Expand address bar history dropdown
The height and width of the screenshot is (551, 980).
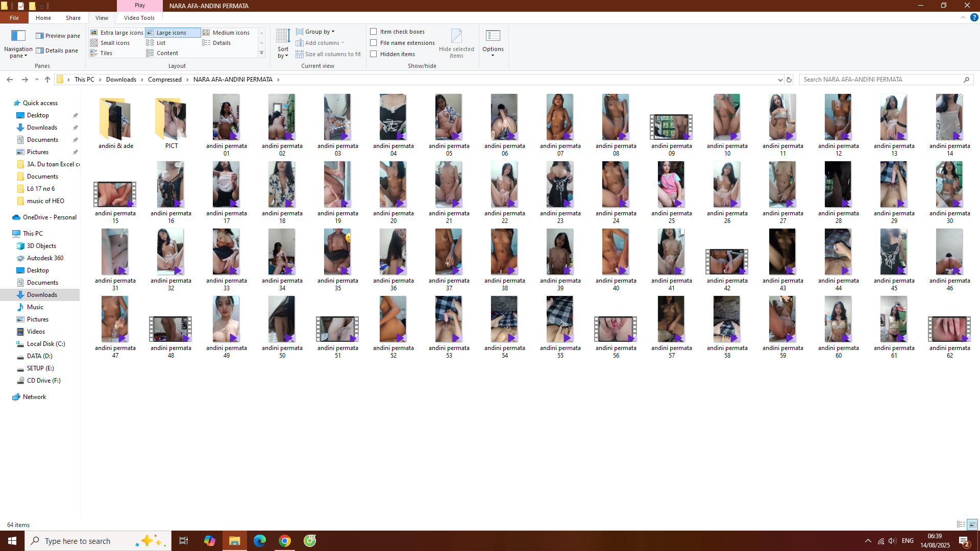(x=780, y=80)
